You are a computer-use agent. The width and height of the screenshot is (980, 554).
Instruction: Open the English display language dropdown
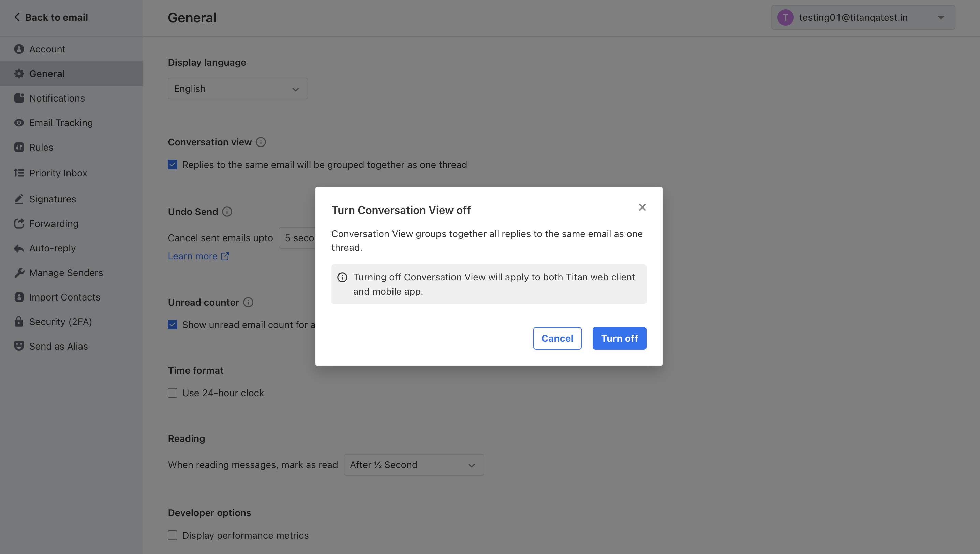coord(238,89)
